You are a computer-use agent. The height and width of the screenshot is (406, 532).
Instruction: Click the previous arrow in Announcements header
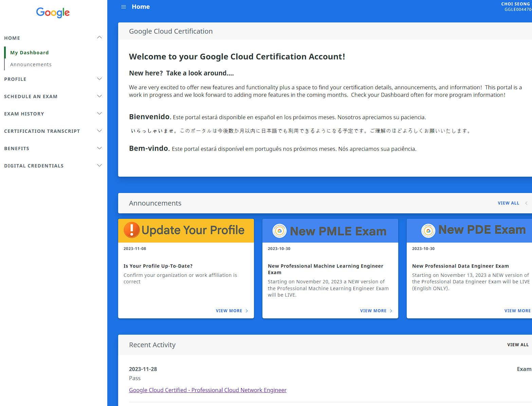(526, 203)
